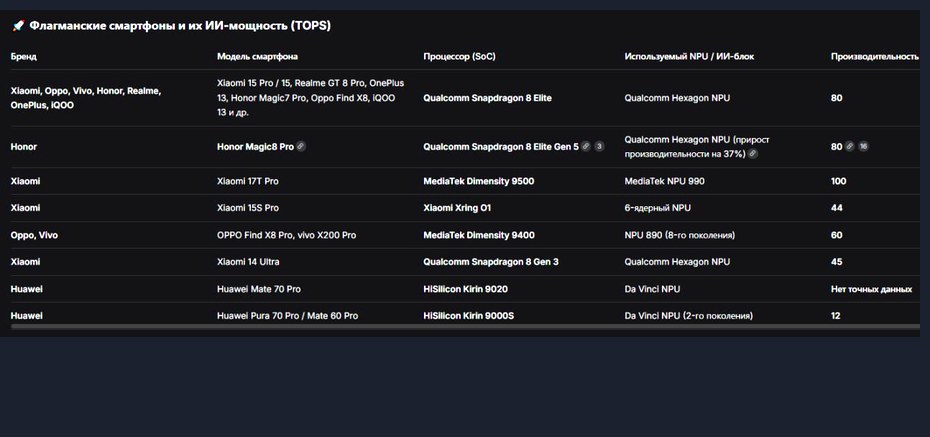
Task: Click the value 60 for Dimensity 9400
Action: (x=836, y=235)
